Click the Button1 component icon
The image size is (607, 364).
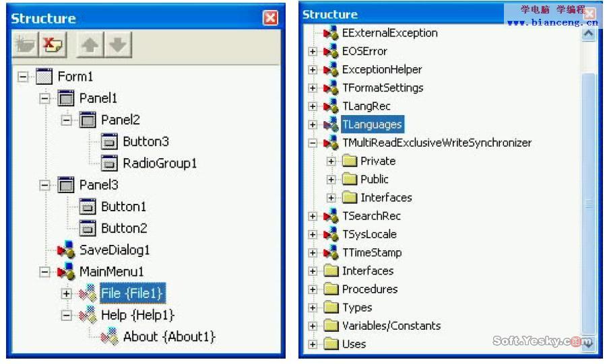(88, 207)
